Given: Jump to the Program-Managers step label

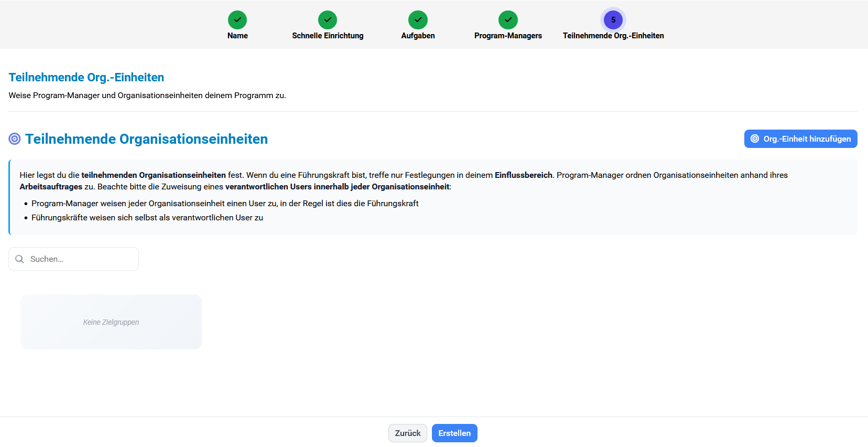Looking at the screenshot, I should [x=508, y=36].
